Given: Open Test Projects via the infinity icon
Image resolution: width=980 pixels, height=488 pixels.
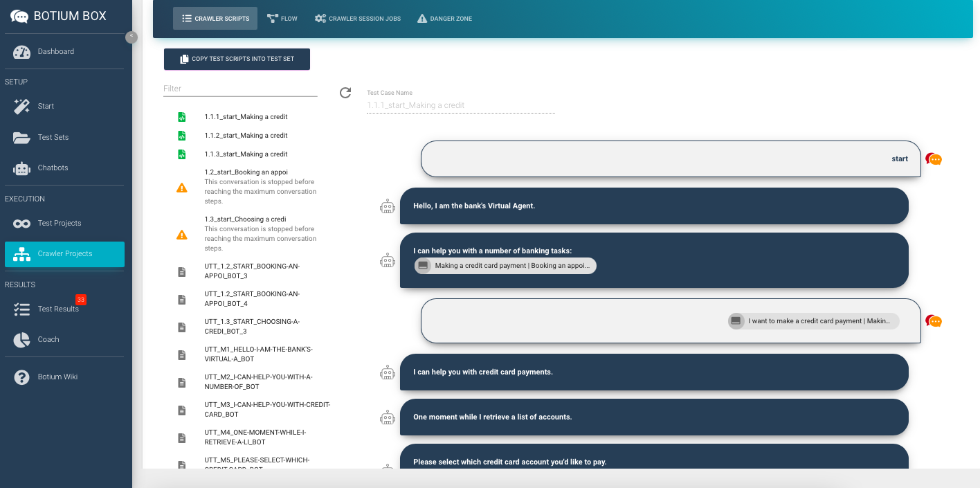Looking at the screenshot, I should (21, 223).
